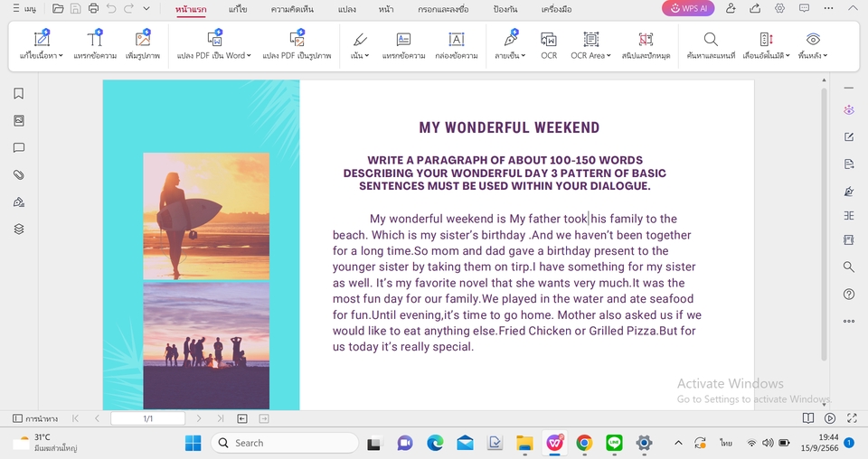Click the สนิปและปักหมุด tool

646,45
